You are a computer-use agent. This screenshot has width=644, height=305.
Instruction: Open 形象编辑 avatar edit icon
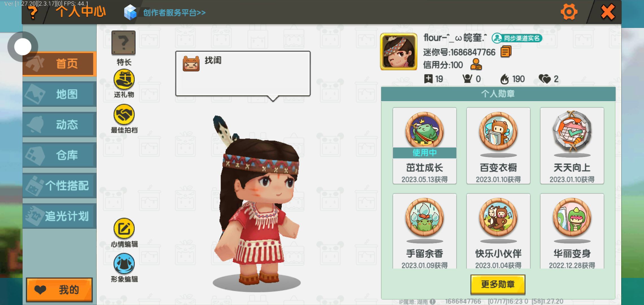(124, 263)
